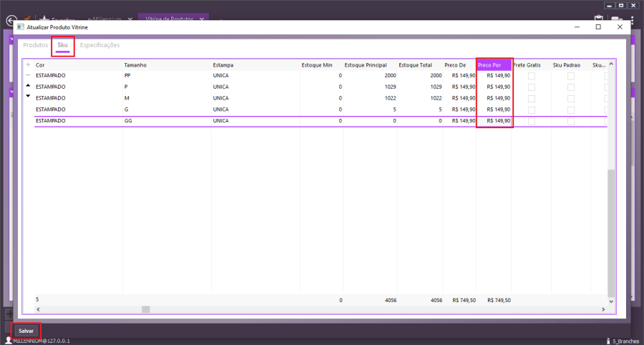The width and height of the screenshot is (644, 345).
Task: Select the Sku tab
Action: pyautogui.click(x=63, y=45)
